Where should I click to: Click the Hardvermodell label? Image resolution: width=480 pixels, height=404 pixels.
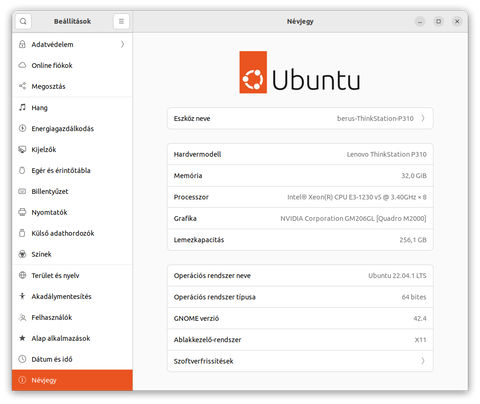pos(197,154)
